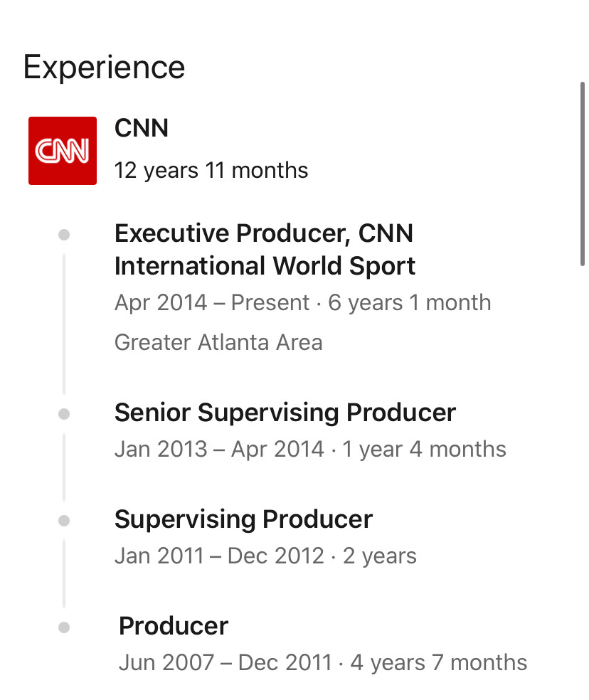Click the timeline line below Executive Producer dot

point(64,324)
